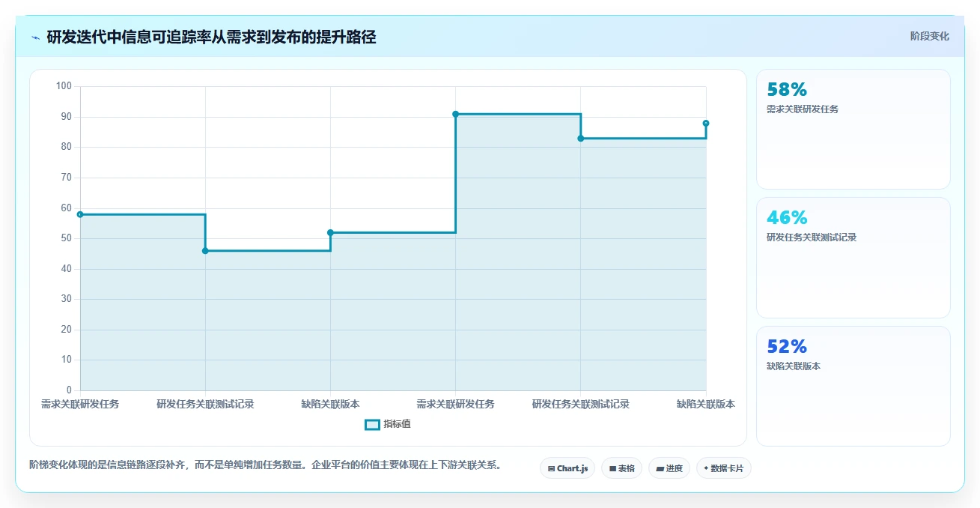Click the y-axis label 20
The width and height of the screenshot is (980, 508).
(x=67, y=330)
